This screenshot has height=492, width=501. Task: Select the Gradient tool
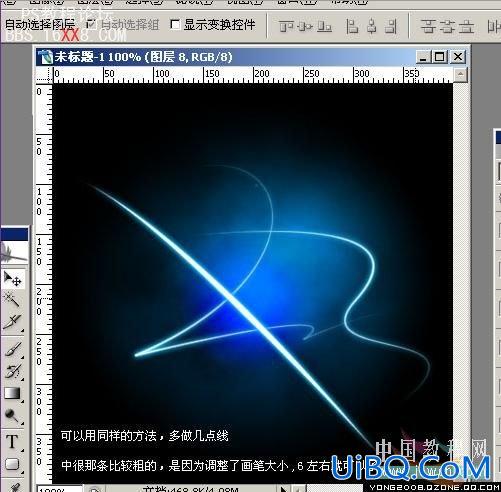tap(12, 394)
